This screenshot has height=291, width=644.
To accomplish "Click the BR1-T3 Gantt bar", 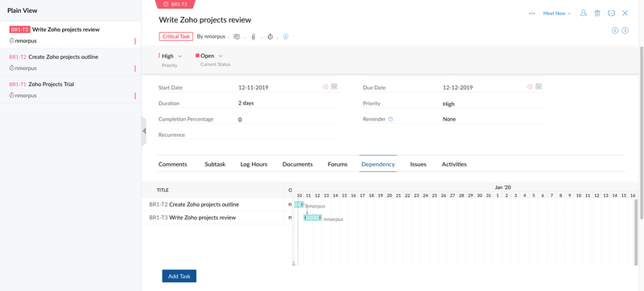I will click(x=312, y=218).
